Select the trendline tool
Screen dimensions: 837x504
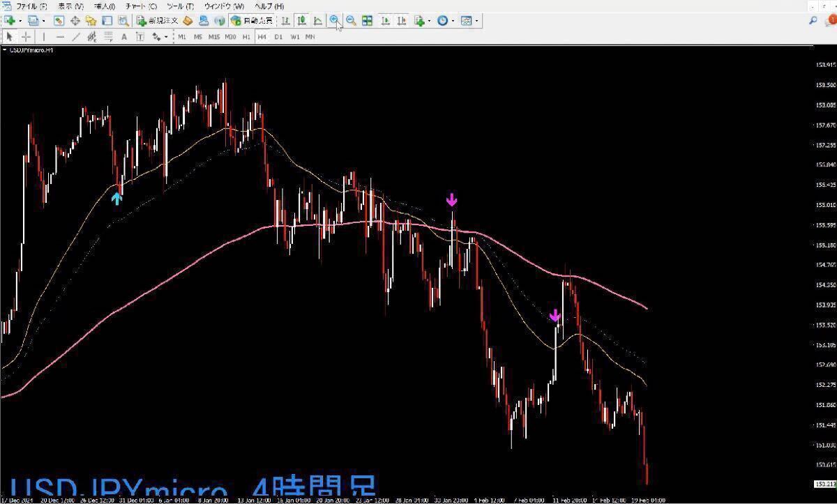click(76, 36)
